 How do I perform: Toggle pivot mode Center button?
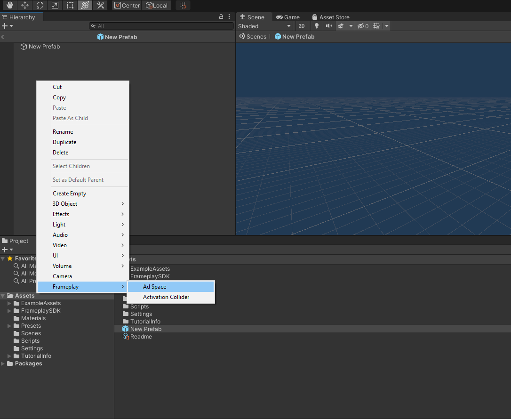(x=127, y=5)
